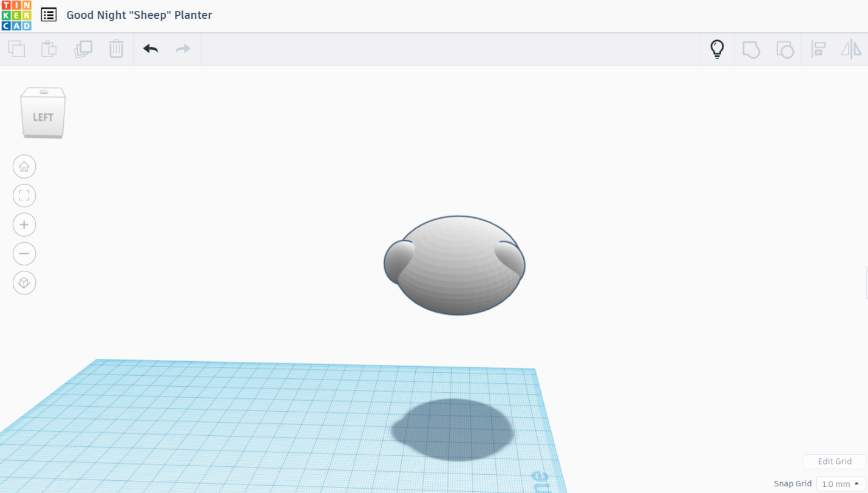Open the Snap Grid 1.0 mm dropdown
Screen dimensions: 868x493
tap(841, 484)
